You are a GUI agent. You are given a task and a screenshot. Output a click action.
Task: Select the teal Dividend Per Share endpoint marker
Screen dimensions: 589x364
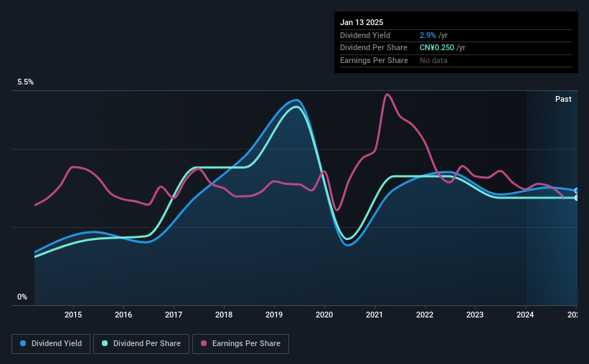(x=577, y=198)
